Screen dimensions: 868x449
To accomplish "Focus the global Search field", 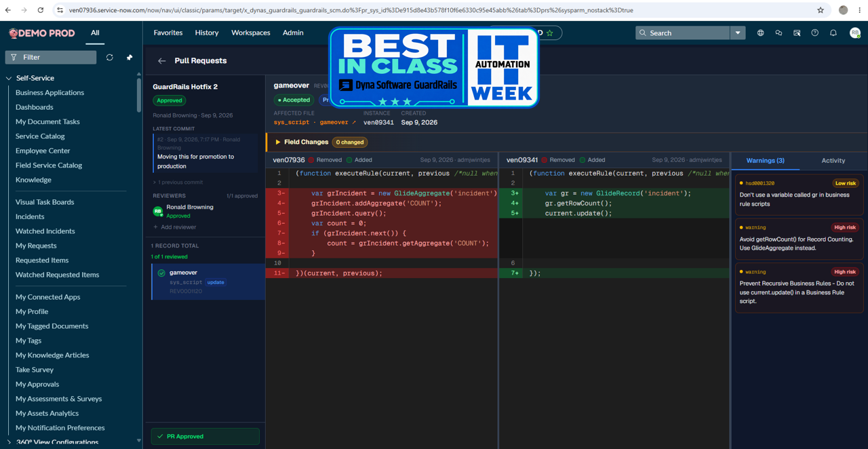I will [683, 33].
